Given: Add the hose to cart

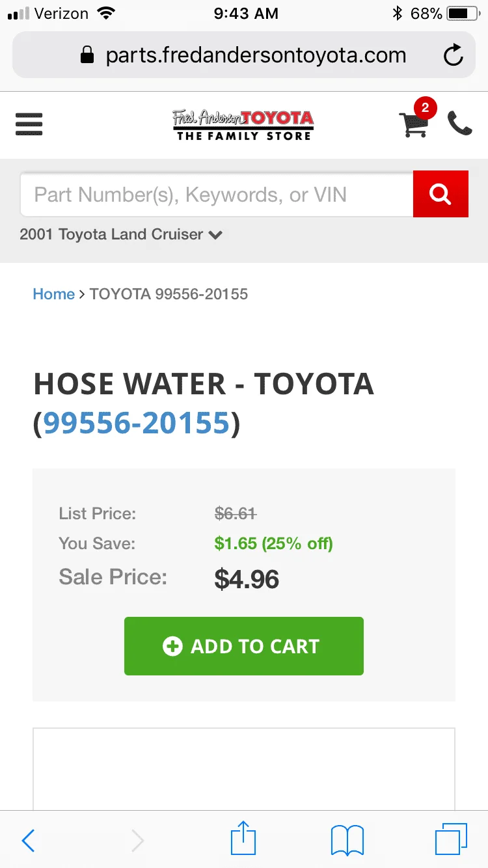Looking at the screenshot, I should coord(244,646).
